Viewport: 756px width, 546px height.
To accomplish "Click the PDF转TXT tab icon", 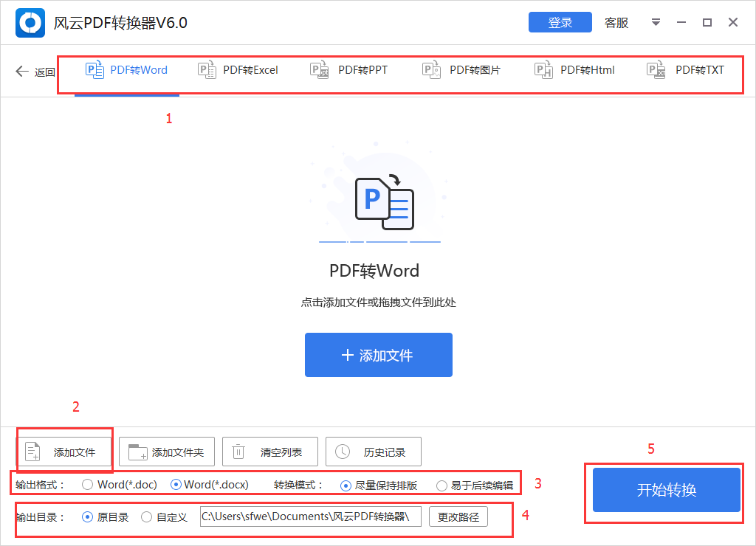I will [x=656, y=70].
